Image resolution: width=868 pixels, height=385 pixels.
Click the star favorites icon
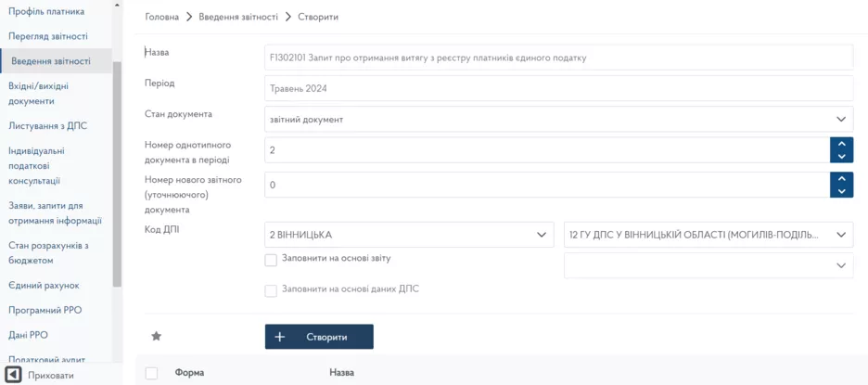click(x=156, y=337)
